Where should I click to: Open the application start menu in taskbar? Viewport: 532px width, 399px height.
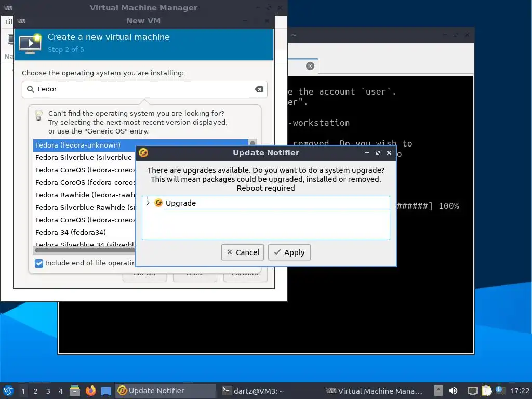coord(8,391)
